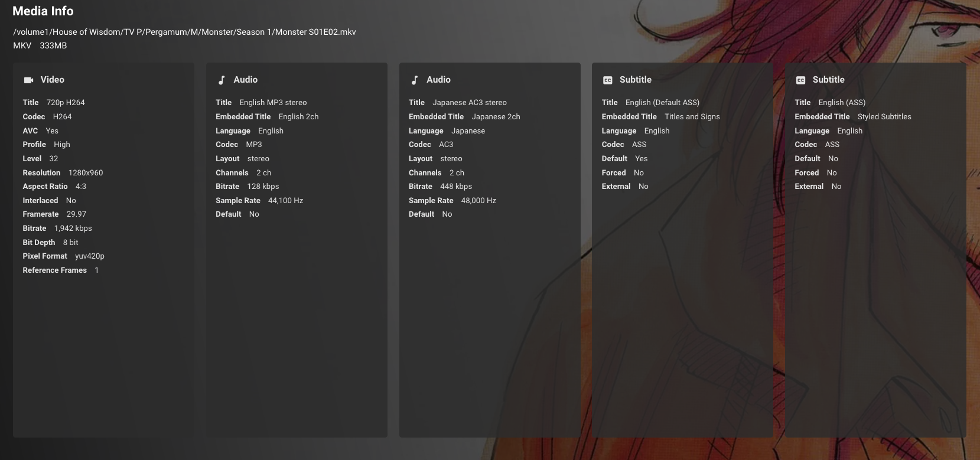This screenshot has height=460, width=980.
Task: Click the music note icon for English audio
Action: tap(222, 80)
